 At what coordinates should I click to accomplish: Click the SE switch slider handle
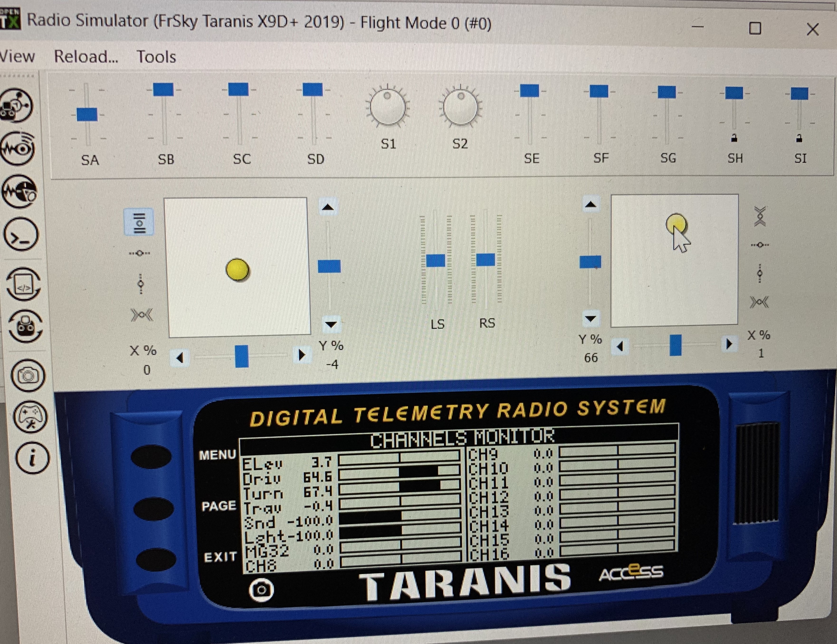(x=530, y=91)
